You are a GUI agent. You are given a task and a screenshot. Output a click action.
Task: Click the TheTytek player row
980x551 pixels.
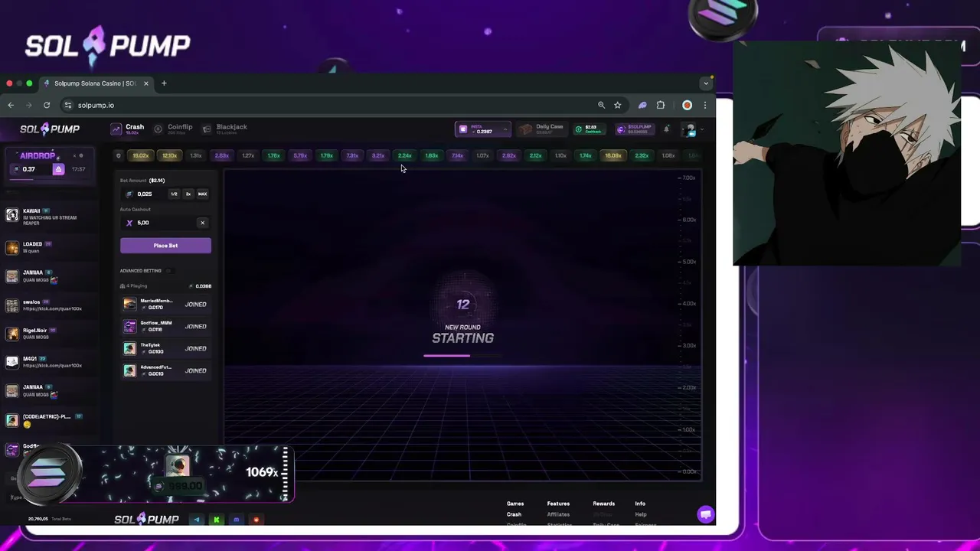(165, 348)
